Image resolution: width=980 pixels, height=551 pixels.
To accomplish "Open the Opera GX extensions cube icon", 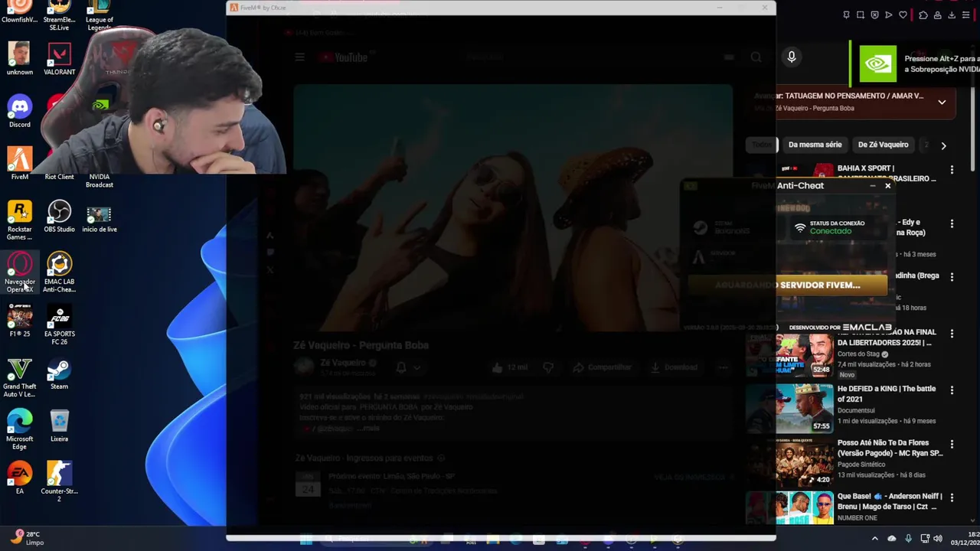I will click(x=923, y=15).
